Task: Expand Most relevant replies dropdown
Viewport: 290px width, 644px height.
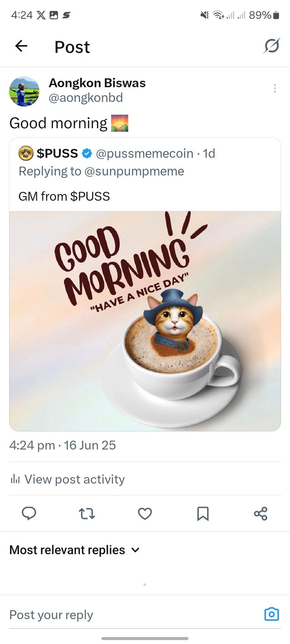Action: click(x=74, y=550)
